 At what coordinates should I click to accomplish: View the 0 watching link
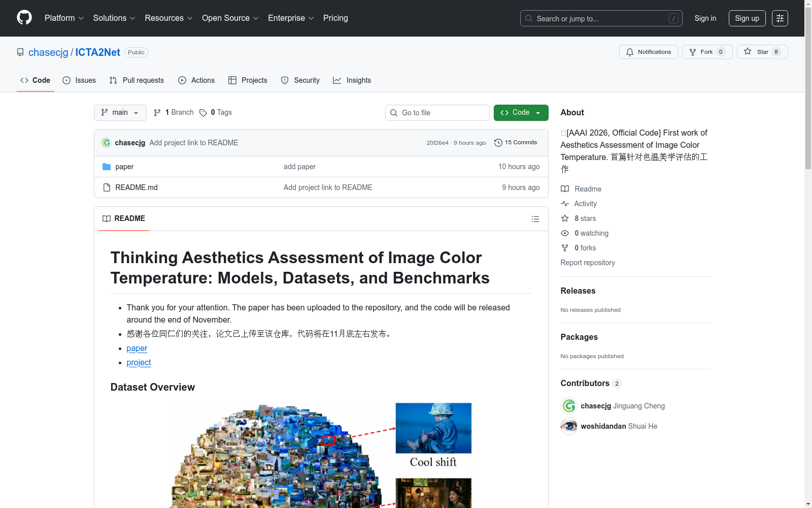click(x=585, y=233)
